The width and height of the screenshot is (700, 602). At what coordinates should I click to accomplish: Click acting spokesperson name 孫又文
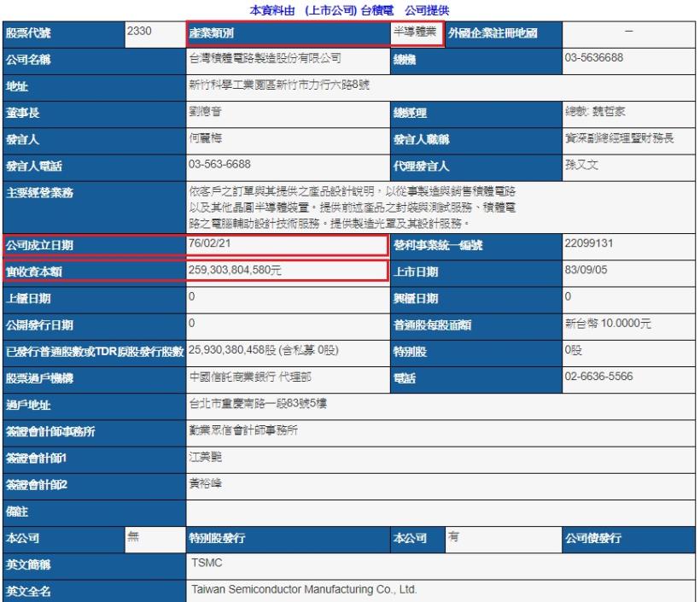(x=581, y=164)
